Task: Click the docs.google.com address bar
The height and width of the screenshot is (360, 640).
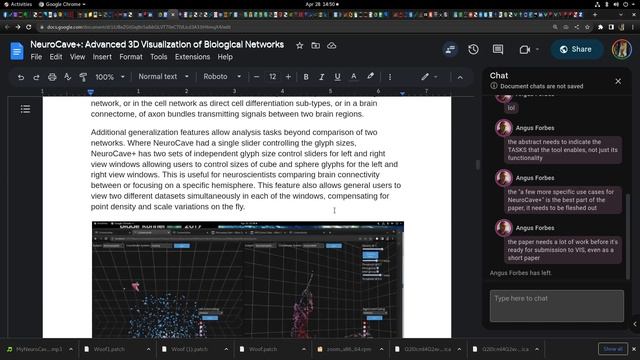Action: (x=294, y=27)
